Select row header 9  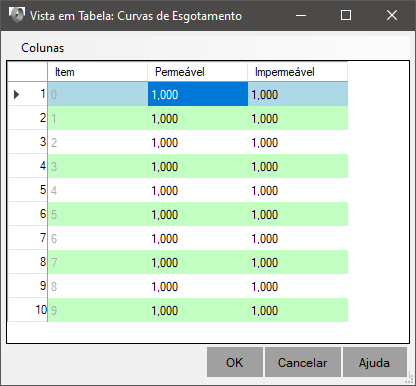28,286
